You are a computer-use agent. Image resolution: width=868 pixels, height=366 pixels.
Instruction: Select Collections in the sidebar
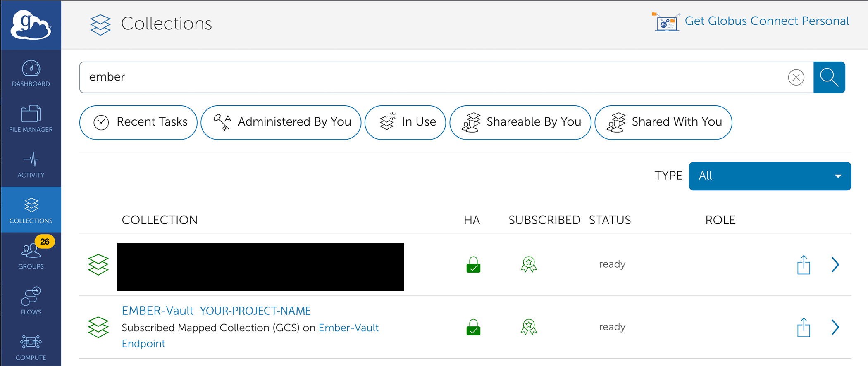(31, 210)
